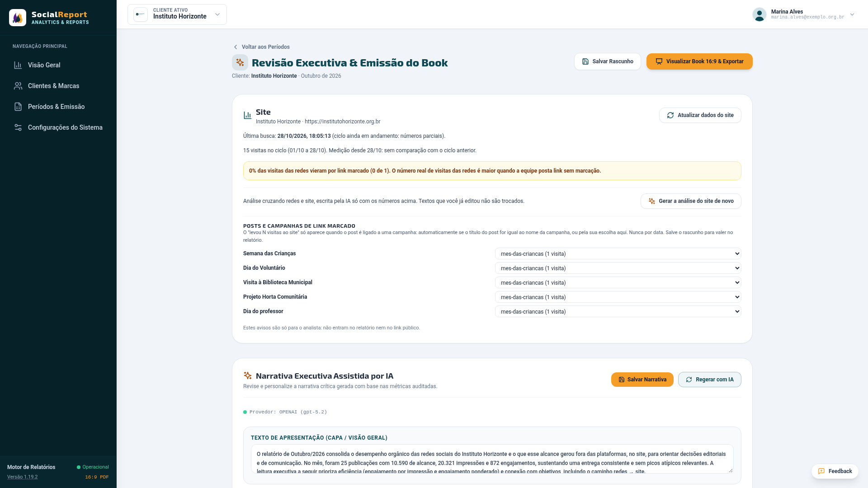Open campaign dropdown for Dia do professor
The image size is (868, 488).
pyautogui.click(x=618, y=311)
